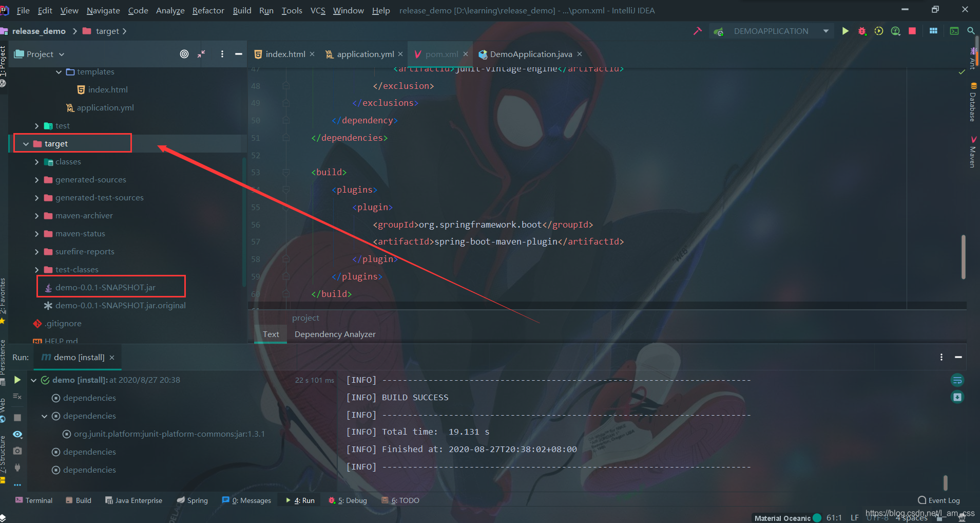Viewport: 980px width, 523px height.
Task: Close the demo [install] run tab
Action: point(112,358)
